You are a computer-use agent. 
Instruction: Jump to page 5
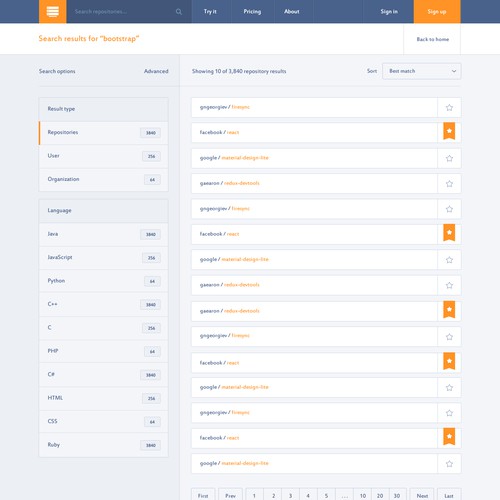click(326, 495)
